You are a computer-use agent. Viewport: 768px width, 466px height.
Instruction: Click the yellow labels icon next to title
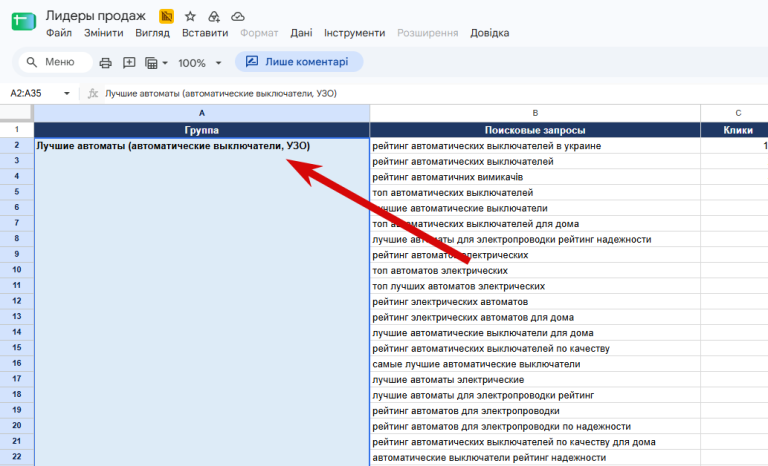(167, 16)
